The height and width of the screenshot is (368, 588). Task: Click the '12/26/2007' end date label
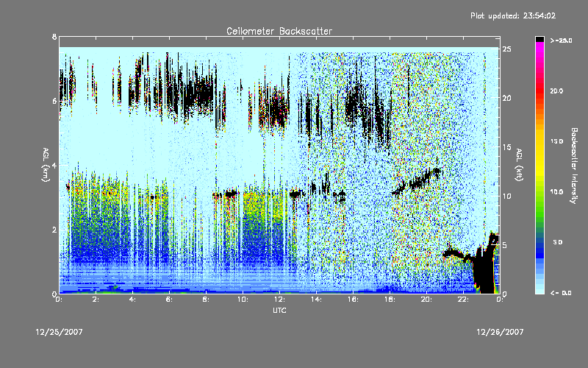click(x=500, y=333)
